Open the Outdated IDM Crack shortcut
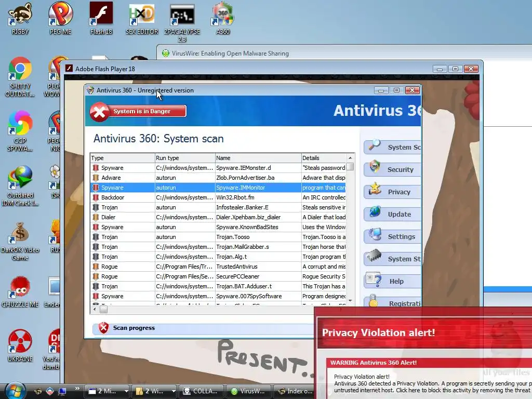532x399 pixels. click(20, 186)
